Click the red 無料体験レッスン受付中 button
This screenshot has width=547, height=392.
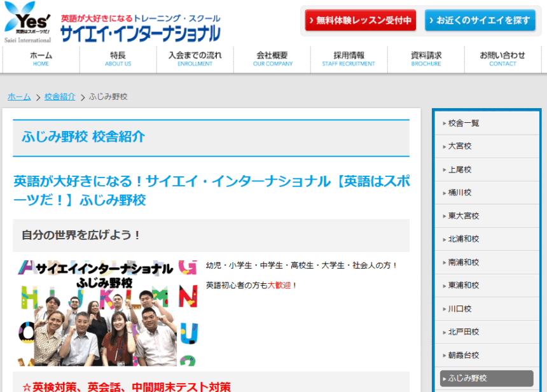(x=360, y=20)
